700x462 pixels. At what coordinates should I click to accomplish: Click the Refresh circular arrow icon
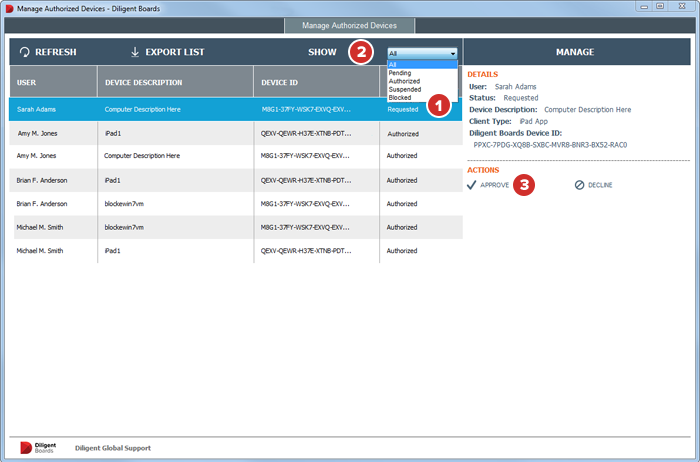tap(25, 52)
